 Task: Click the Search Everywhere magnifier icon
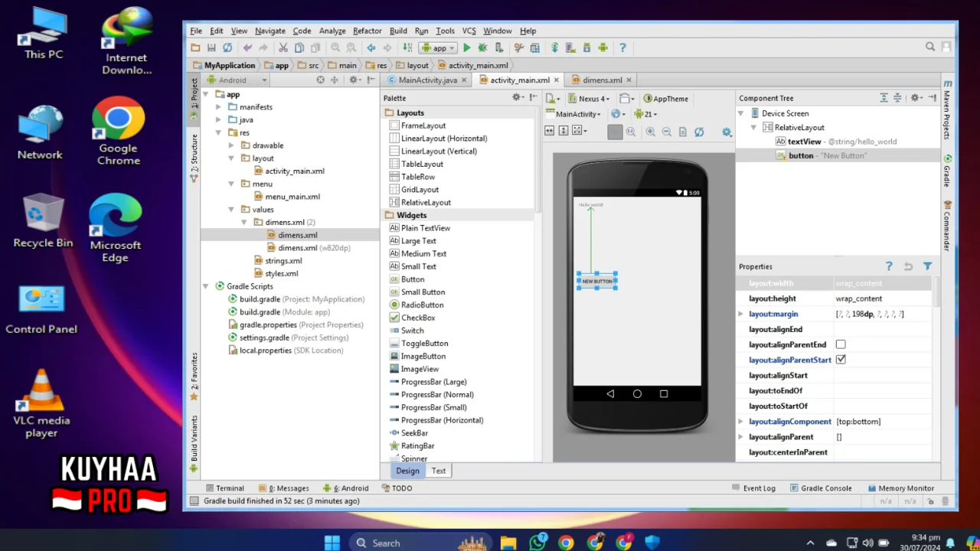coord(930,47)
